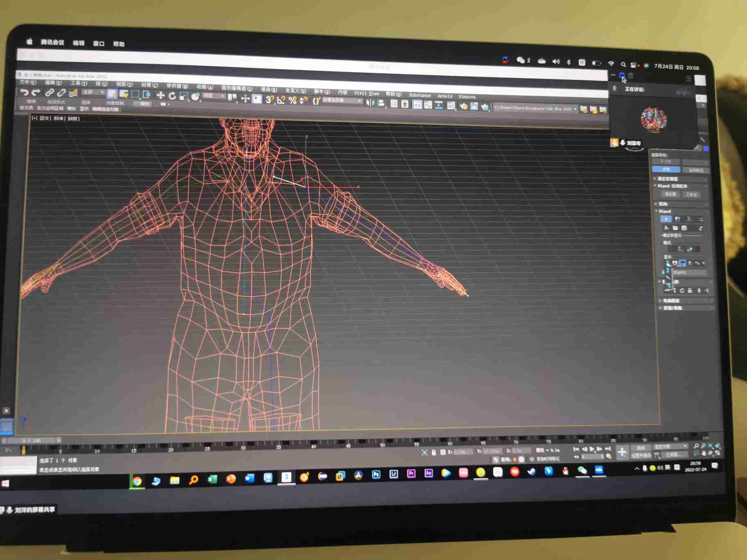This screenshot has width=747, height=560.
Task: Select the Unlink Selection broken chain icon
Action: 61,93
